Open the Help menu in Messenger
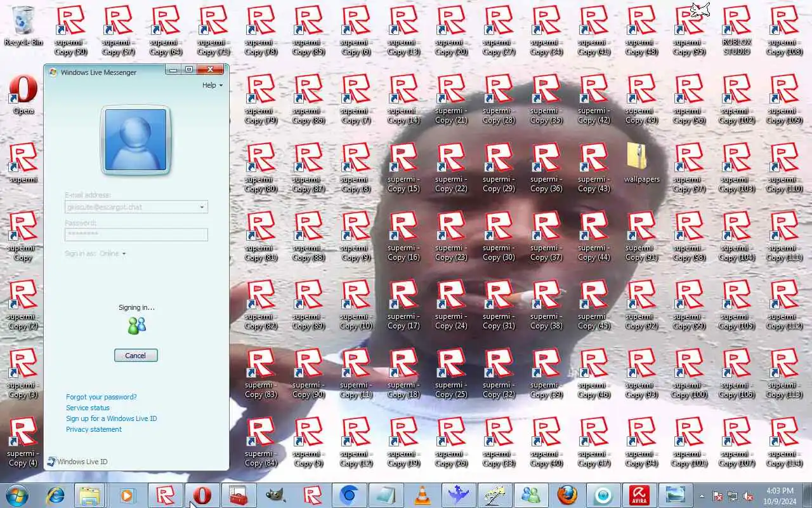 (213, 85)
